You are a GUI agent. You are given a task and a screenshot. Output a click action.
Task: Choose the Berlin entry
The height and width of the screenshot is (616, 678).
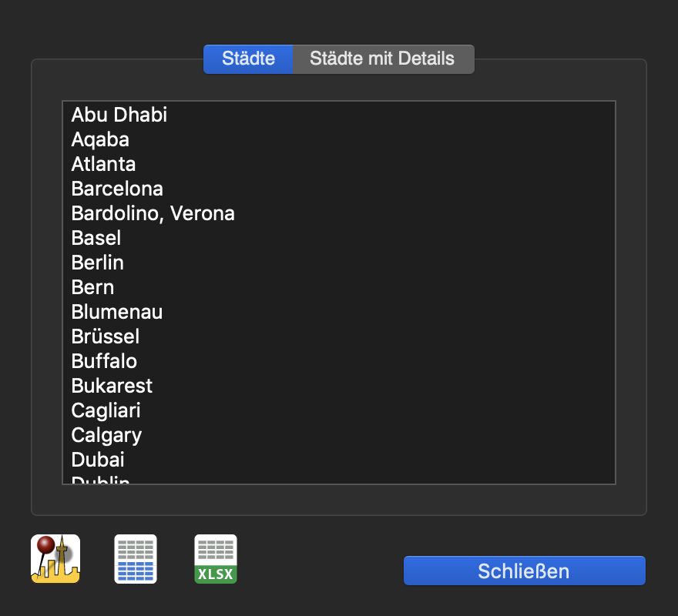click(339, 263)
